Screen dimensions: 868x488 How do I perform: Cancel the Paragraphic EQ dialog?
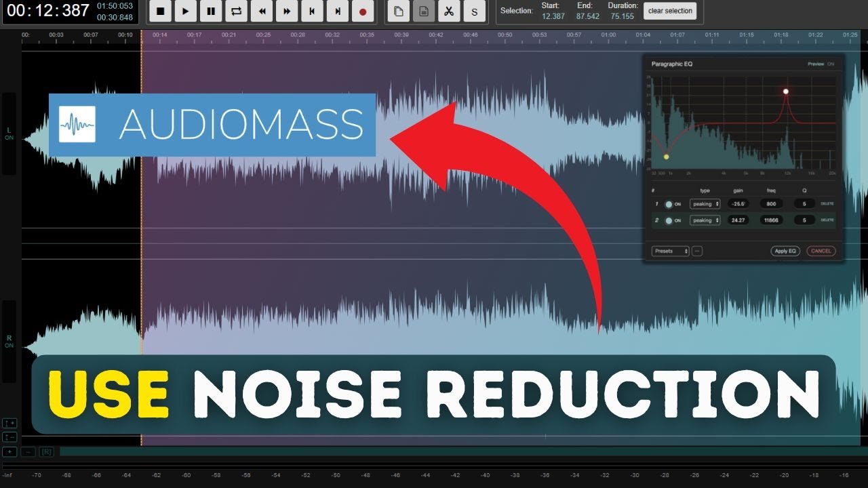click(821, 251)
